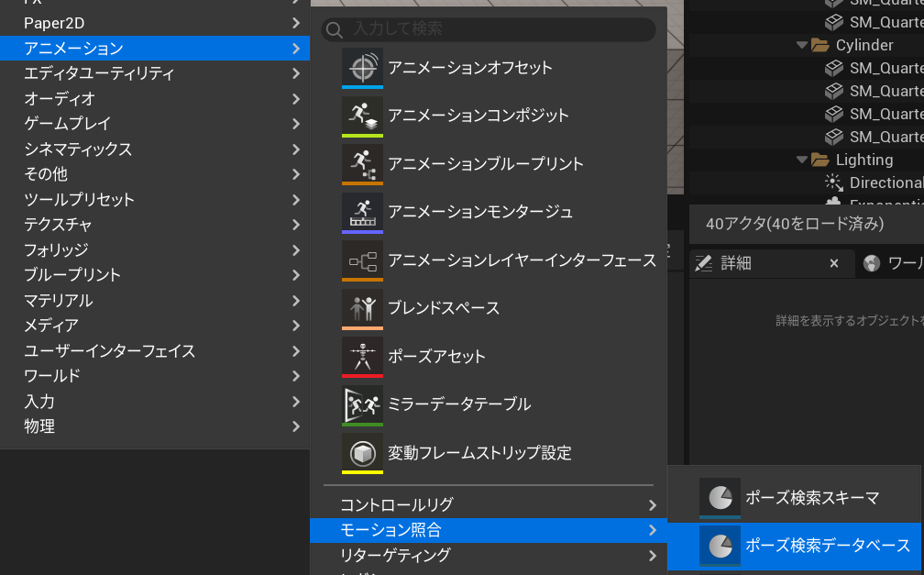Open the その他 category
The width and height of the screenshot is (924, 575).
click(154, 174)
